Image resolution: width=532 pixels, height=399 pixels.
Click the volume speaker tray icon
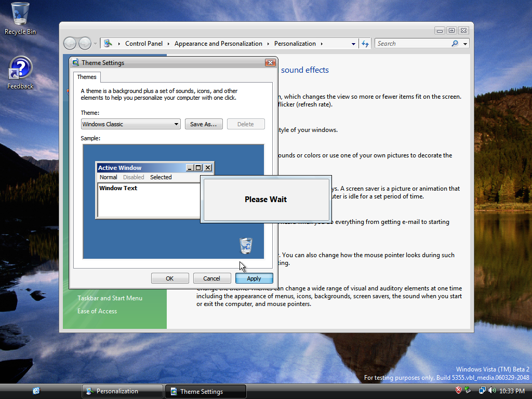[492, 391]
